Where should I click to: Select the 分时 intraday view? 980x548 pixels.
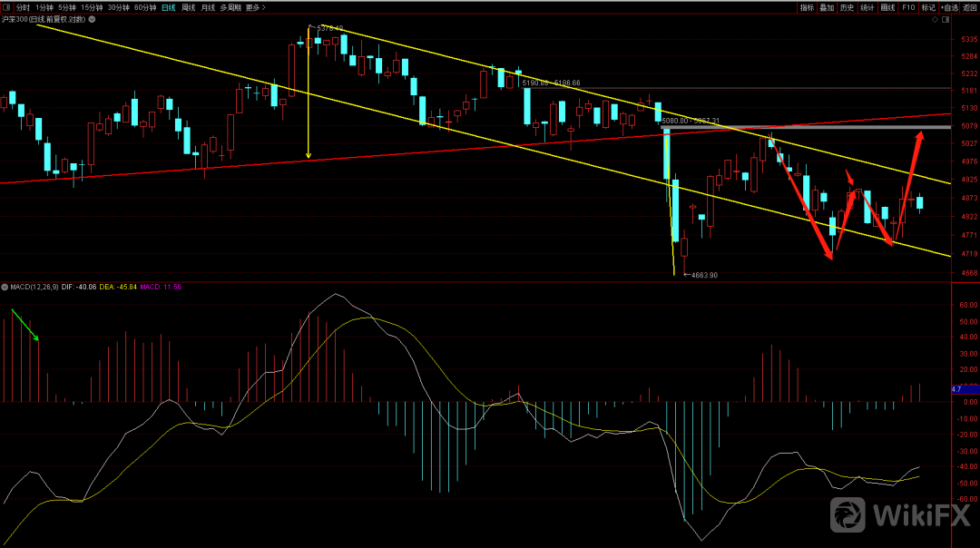pos(23,7)
